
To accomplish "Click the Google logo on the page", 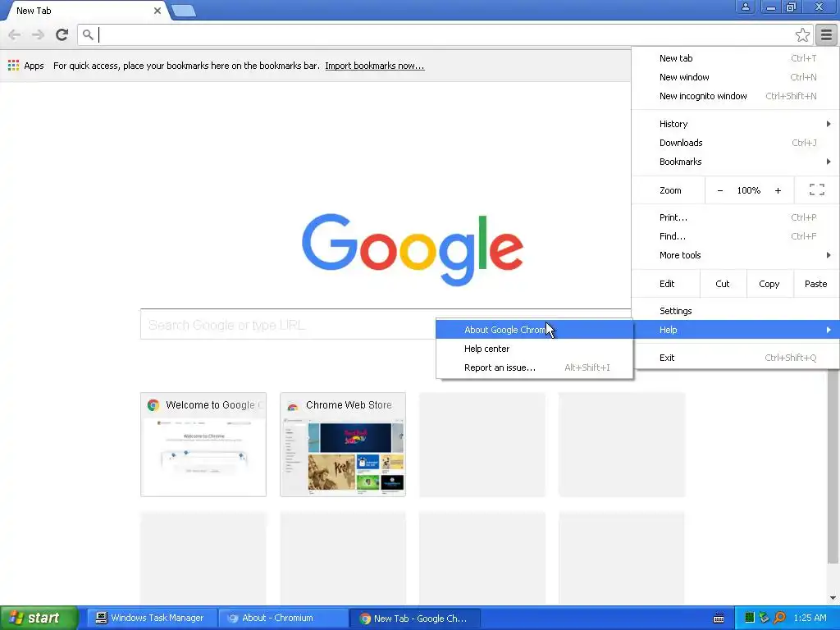I will coord(412,249).
